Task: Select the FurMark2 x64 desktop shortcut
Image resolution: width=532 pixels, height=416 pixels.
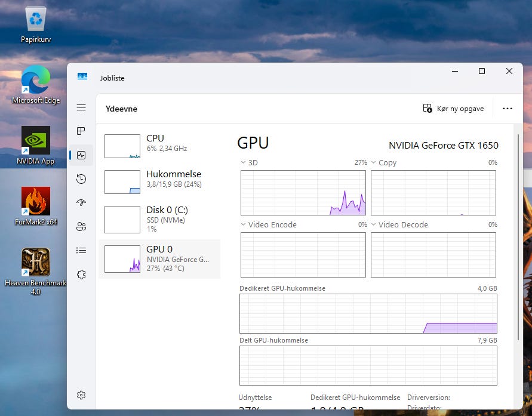Action: point(36,206)
